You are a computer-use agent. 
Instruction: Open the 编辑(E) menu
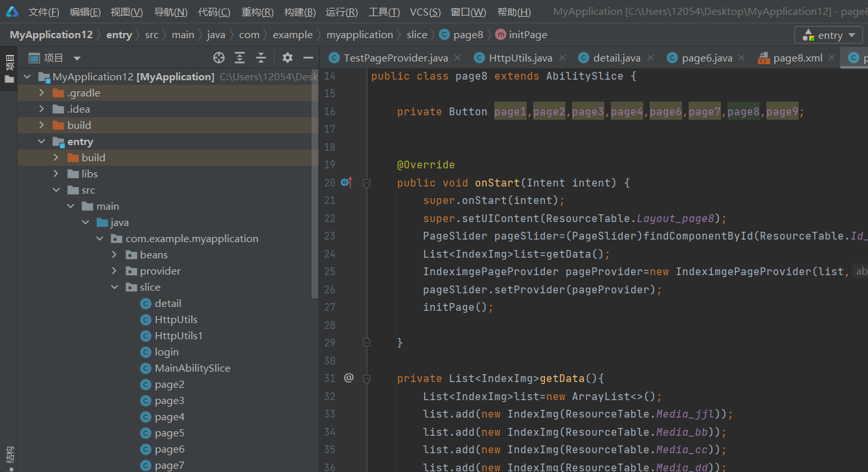[86, 12]
